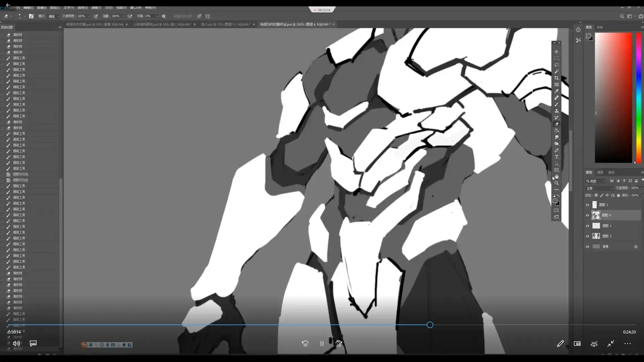Select the Crop tool

556,78
